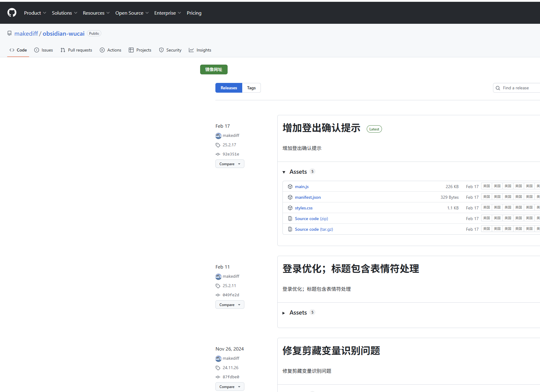This screenshot has width=540, height=392.
Task: Download the main.js asset
Action: [302, 187]
